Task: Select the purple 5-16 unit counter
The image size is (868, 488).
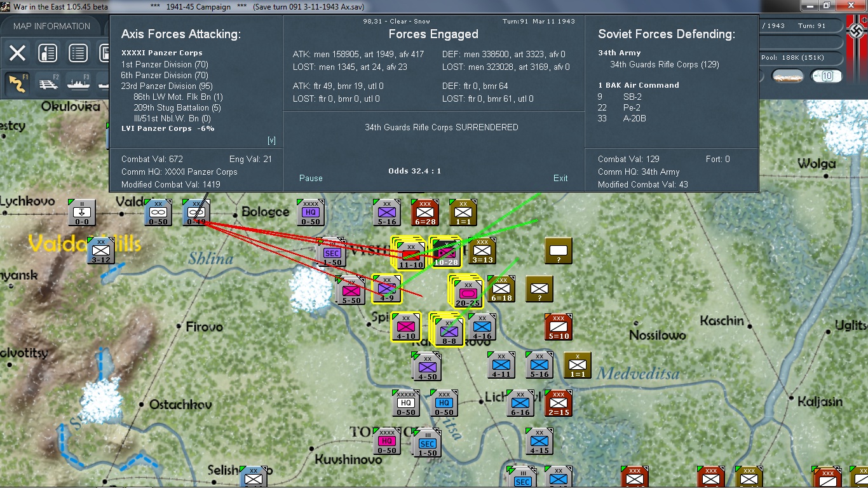Action: click(x=387, y=212)
